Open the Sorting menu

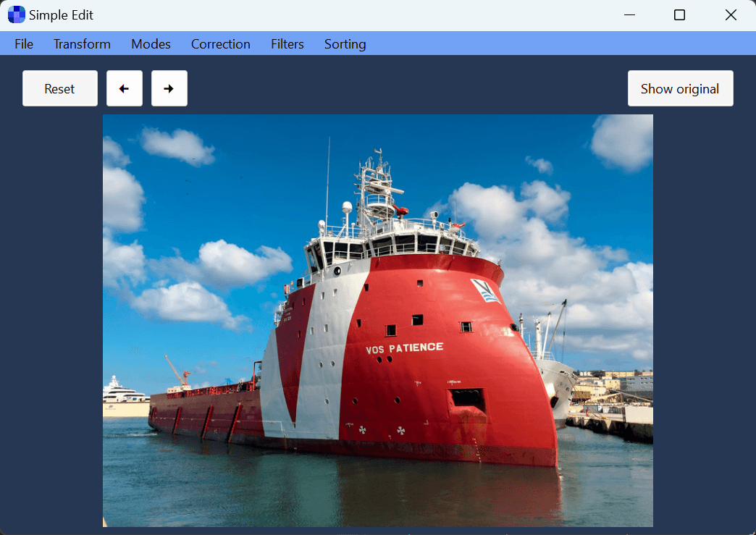(345, 44)
